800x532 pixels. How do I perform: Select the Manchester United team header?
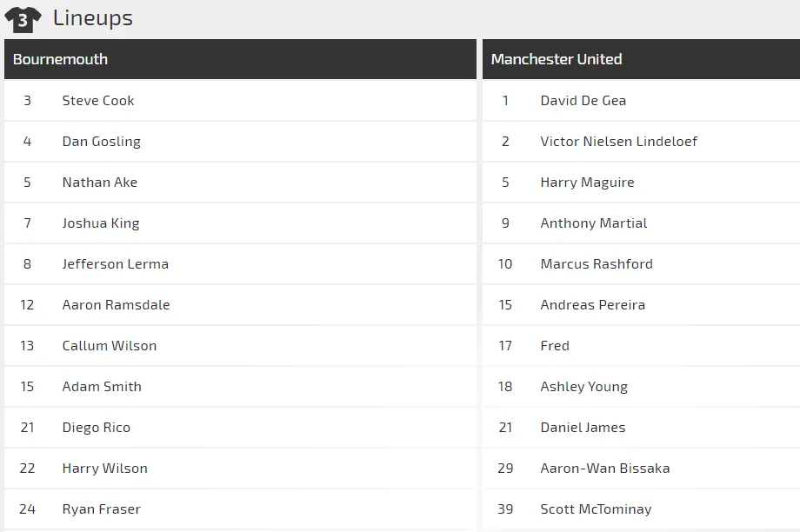coord(557,59)
